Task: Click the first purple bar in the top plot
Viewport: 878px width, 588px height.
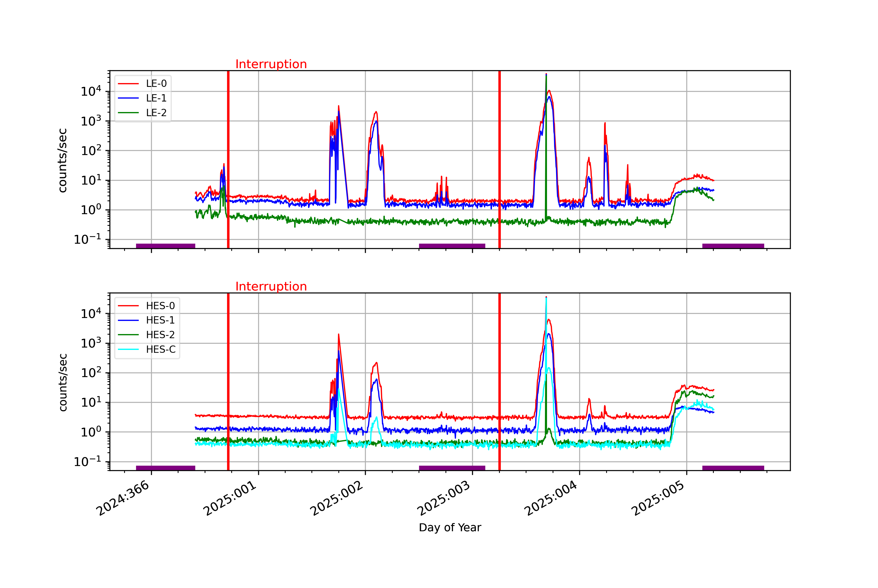Action: pyautogui.click(x=165, y=246)
